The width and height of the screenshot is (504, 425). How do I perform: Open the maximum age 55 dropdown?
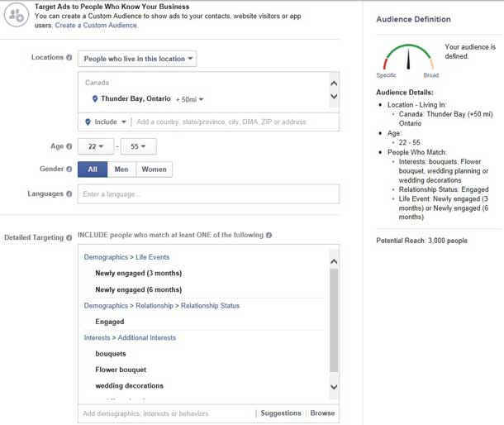tap(138, 146)
